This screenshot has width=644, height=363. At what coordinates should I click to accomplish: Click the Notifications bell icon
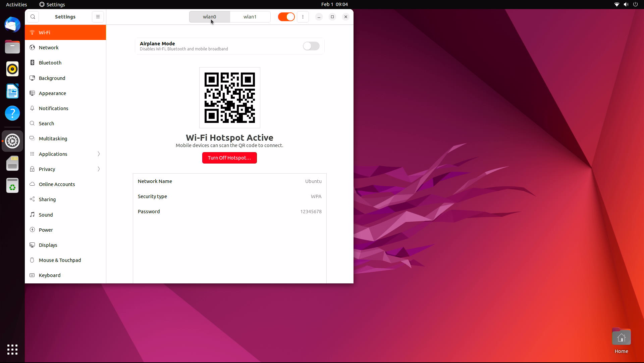(32, 108)
